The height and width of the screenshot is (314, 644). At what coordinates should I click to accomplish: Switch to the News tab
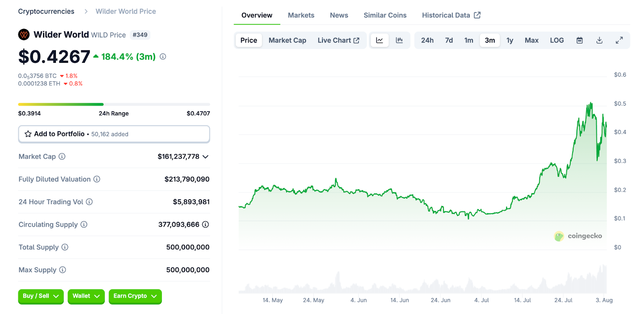coord(339,15)
